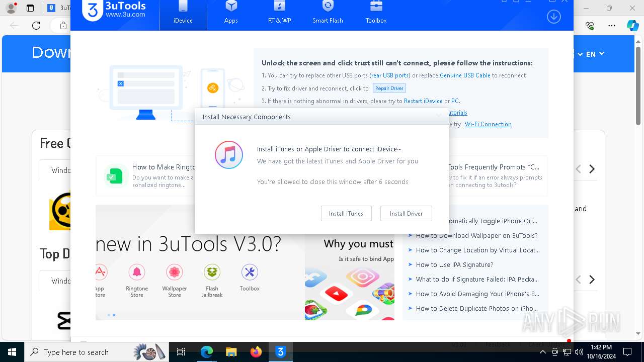Open What to do if Signature Failed article

pyautogui.click(x=477, y=280)
